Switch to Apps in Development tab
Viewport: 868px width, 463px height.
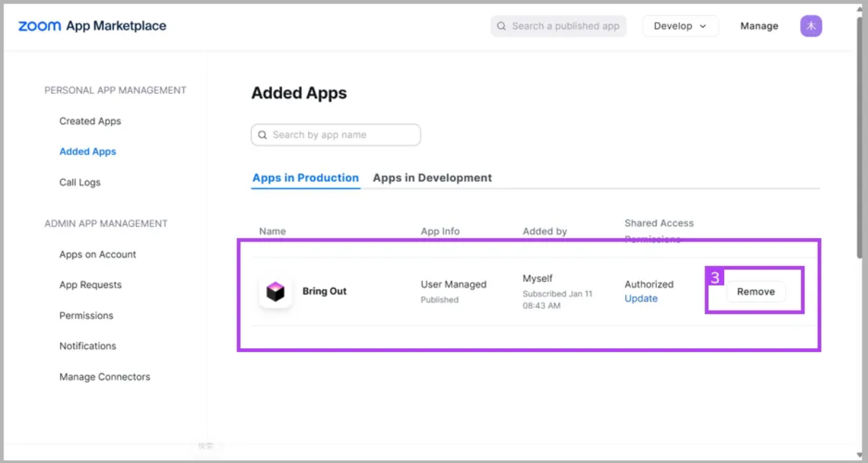tap(433, 178)
